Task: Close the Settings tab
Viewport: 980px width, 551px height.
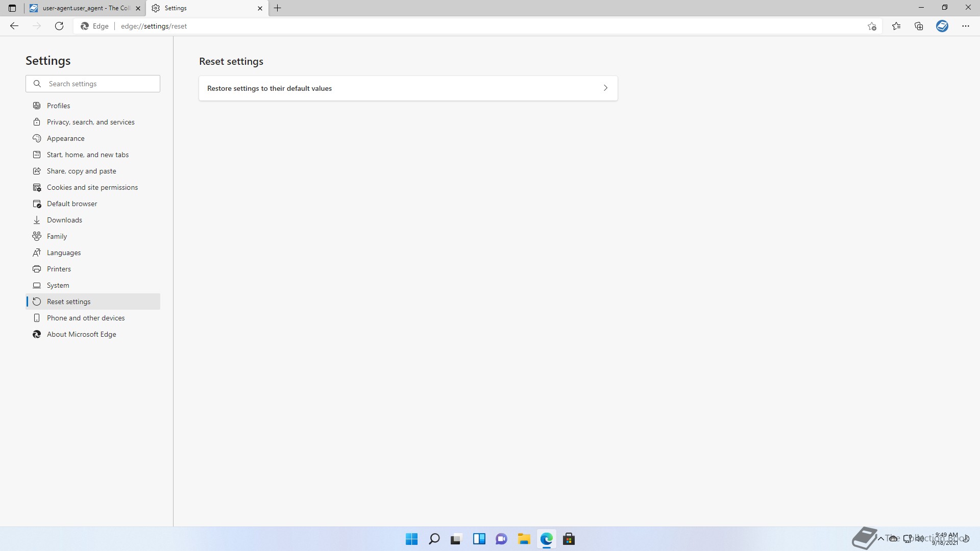Action: point(260,8)
